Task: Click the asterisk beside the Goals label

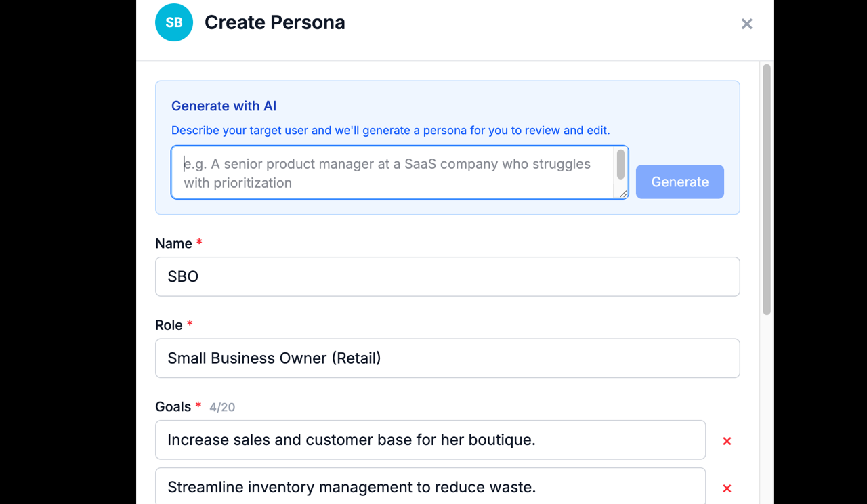Action: pos(197,404)
